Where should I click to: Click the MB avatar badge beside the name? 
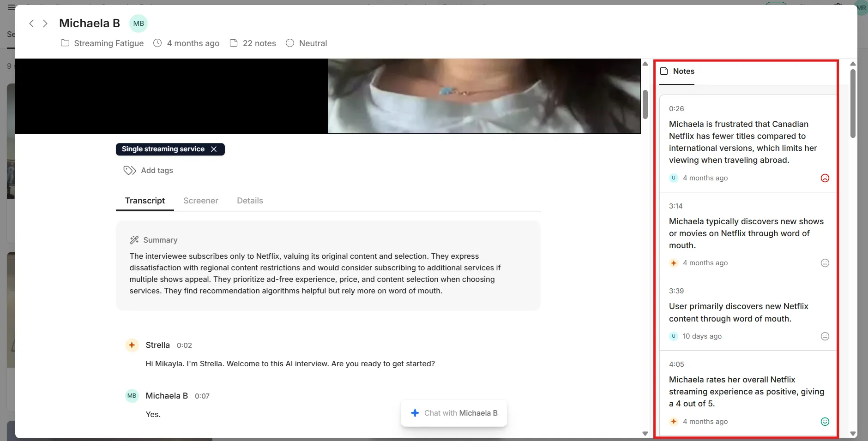tap(139, 24)
